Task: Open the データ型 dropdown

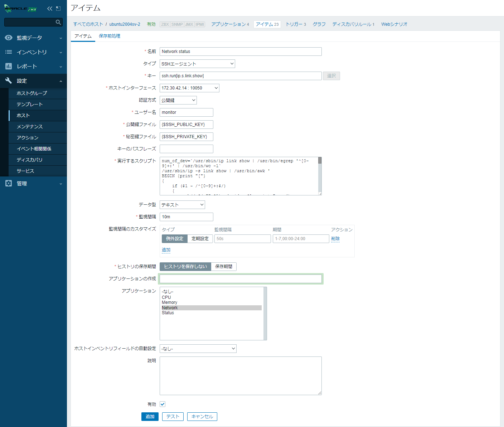Action: [182, 205]
